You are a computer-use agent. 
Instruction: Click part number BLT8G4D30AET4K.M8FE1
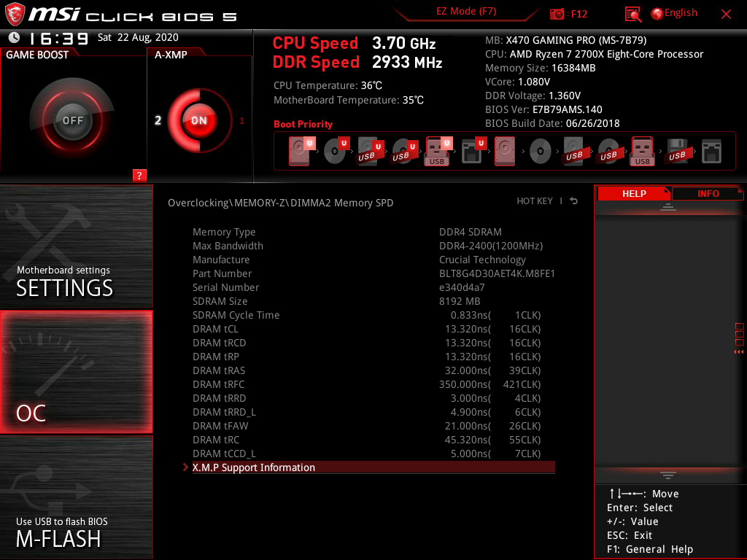(497, 273)
